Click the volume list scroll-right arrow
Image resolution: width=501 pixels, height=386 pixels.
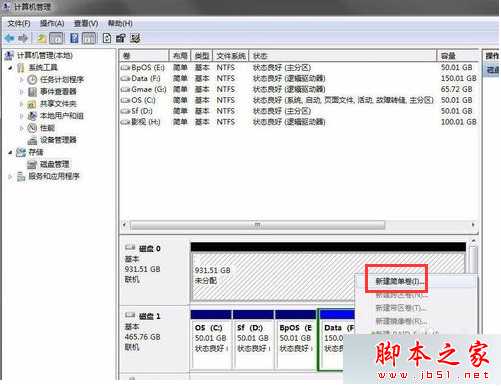[473, 225]
